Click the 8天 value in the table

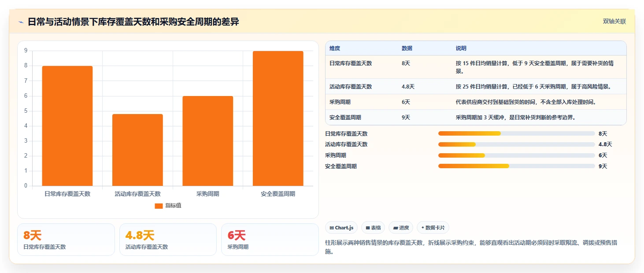click(x=406, y=63)
